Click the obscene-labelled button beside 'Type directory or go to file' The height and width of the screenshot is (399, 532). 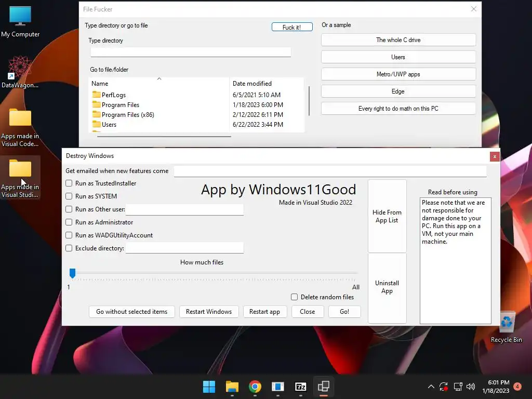pos(292,27)
